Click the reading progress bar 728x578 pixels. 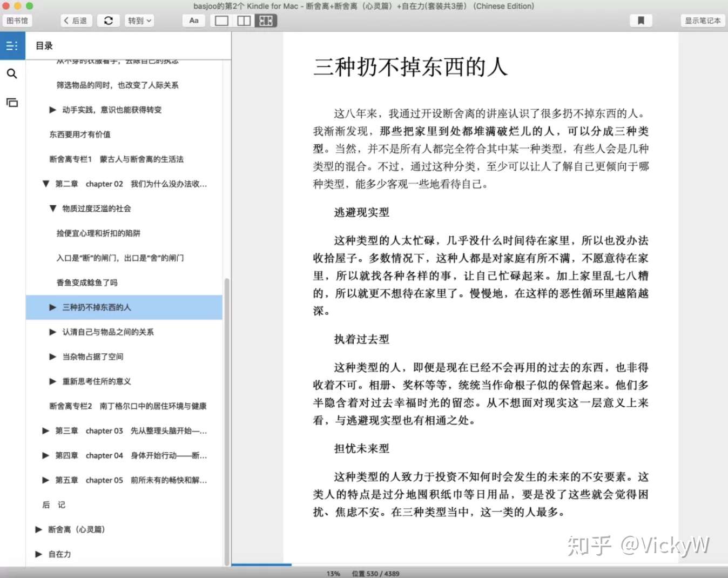click(480, 565)
